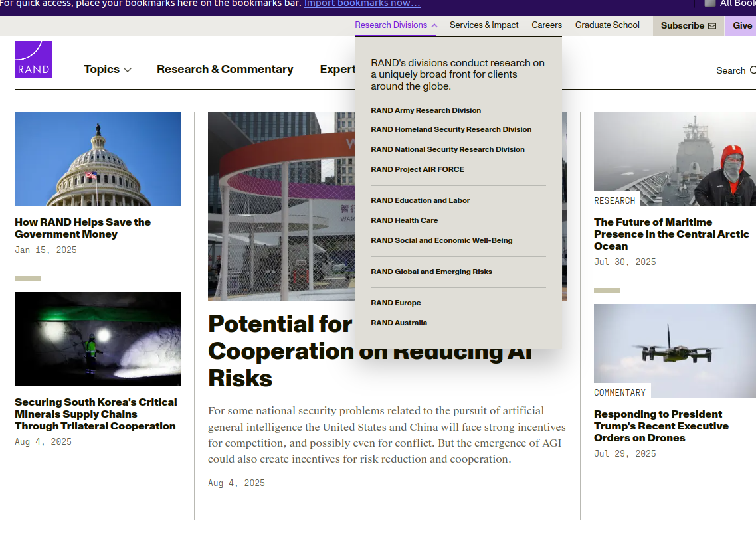Select RAND Health Care
Viewport: 756px width, 545px height.
[405, 220]
